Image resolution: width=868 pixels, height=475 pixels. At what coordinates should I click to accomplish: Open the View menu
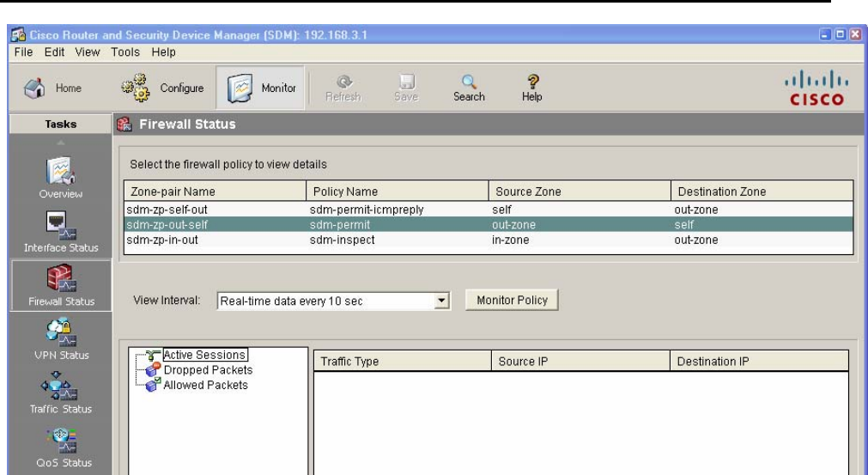click(88, 52)
